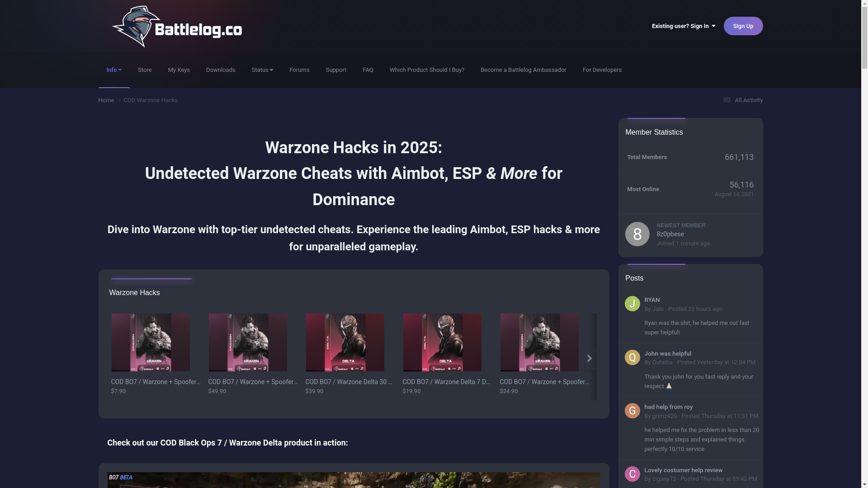The image size is (868, 488).
Task: Open the RYAN post
Action: 652,300
